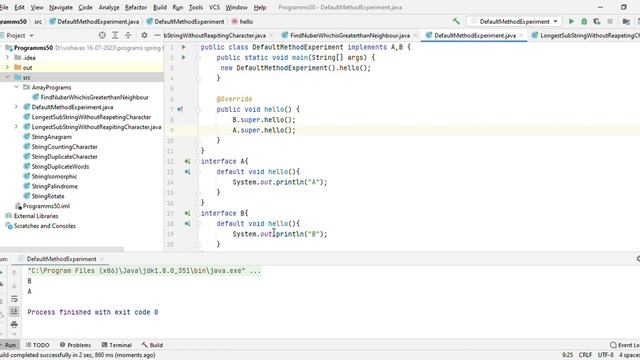Screen dimensions: 640x360
Task: Open the Build tool window
Action: point(152,345)
